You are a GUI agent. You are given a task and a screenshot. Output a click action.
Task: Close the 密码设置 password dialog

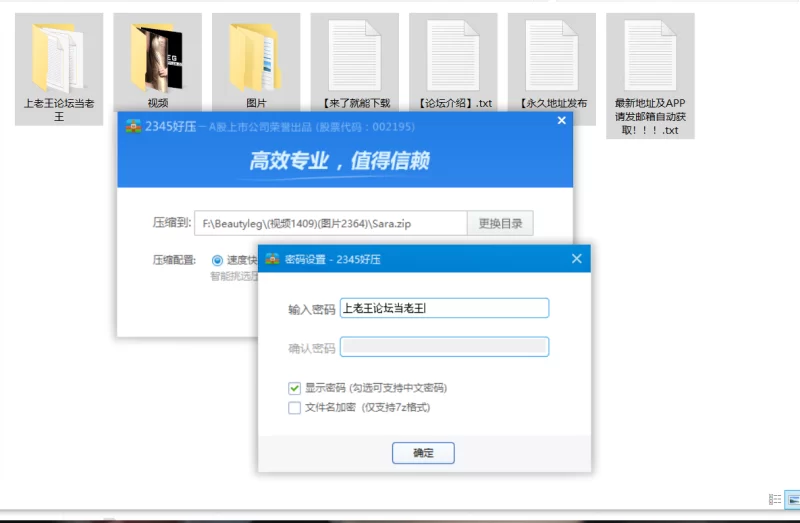click(577, 259)
